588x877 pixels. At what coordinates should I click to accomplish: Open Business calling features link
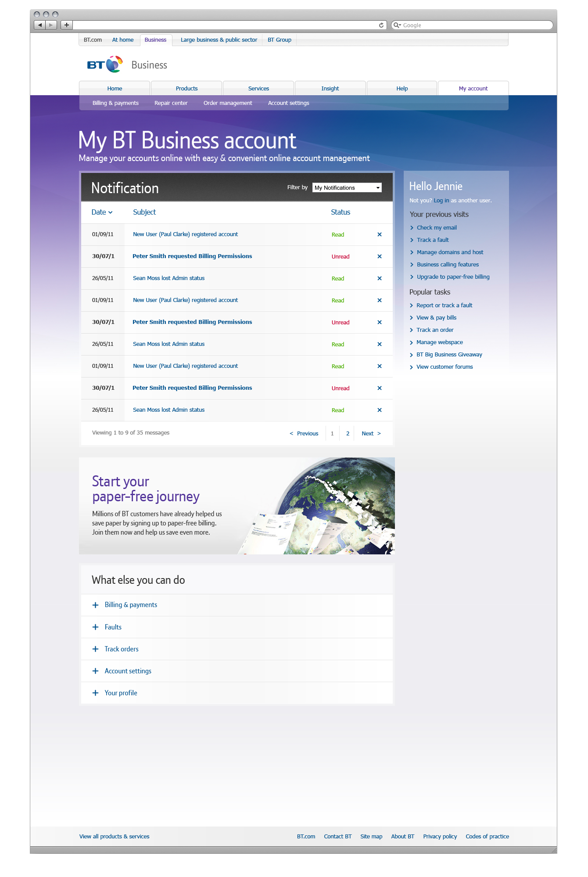click(448, 265)
